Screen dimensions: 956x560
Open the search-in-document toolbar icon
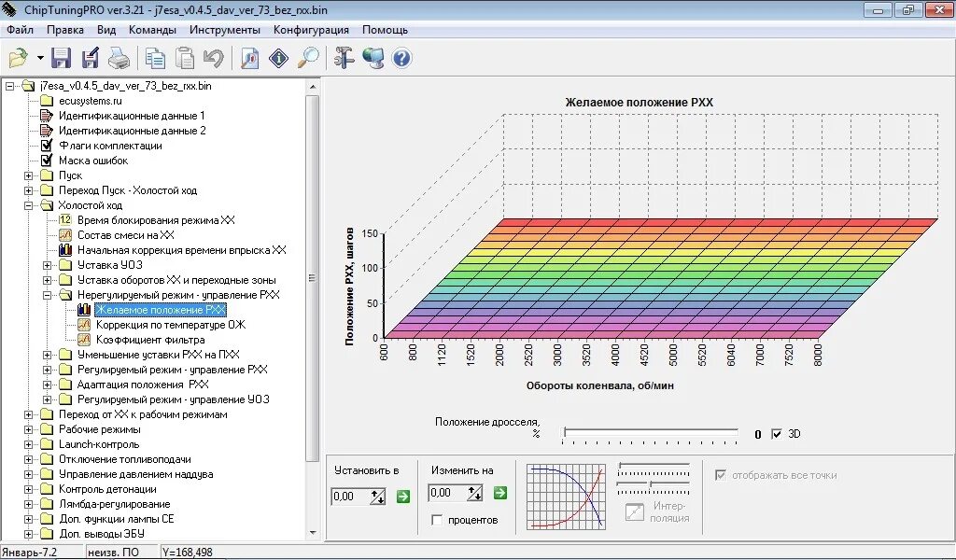[250, 59]
